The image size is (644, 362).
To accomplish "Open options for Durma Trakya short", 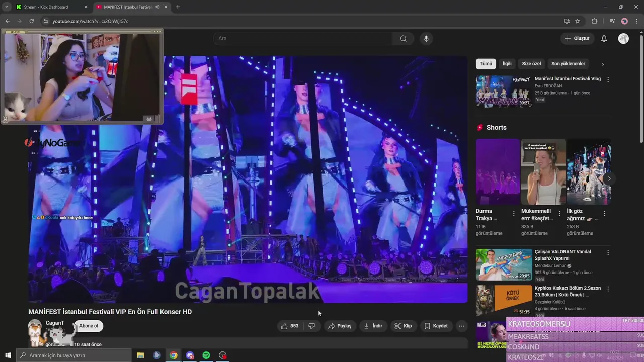I will pos(514,214).
